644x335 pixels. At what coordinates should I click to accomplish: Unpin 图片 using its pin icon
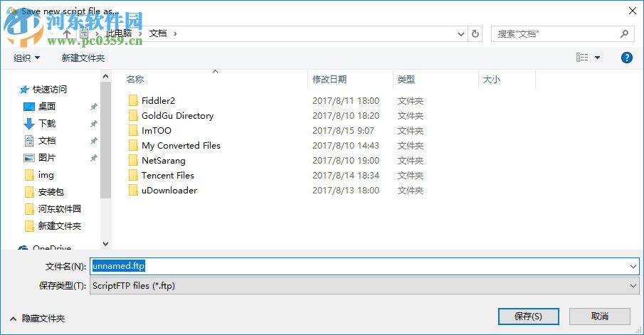coord(94,158)
